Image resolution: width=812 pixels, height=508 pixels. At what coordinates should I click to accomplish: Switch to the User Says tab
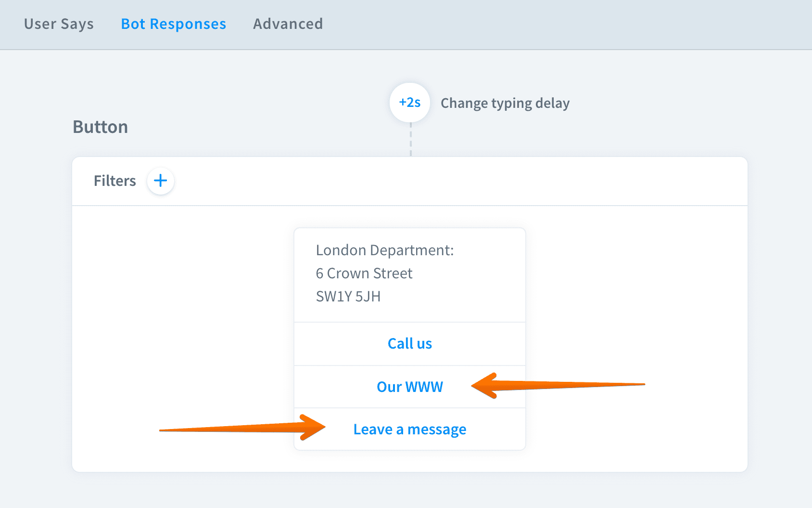pyautogui.click(x=59, y=24)
